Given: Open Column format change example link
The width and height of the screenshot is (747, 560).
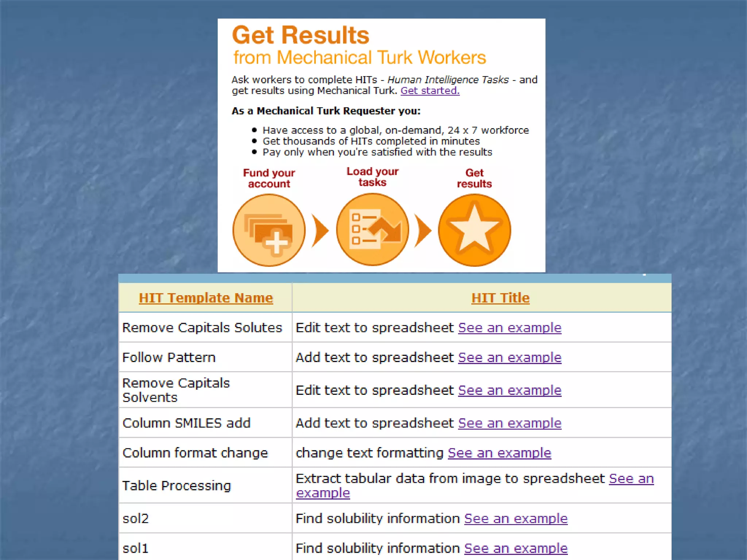Looking at the screenshot, I should [499, 453].
